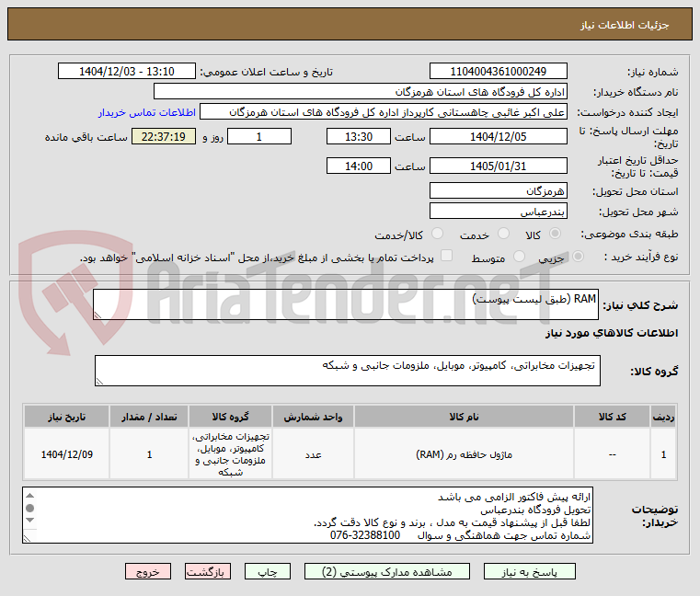Click the deadline date field 1404/12/05
The width and height of the screenshot is (700, 596).
pos(499,137)
